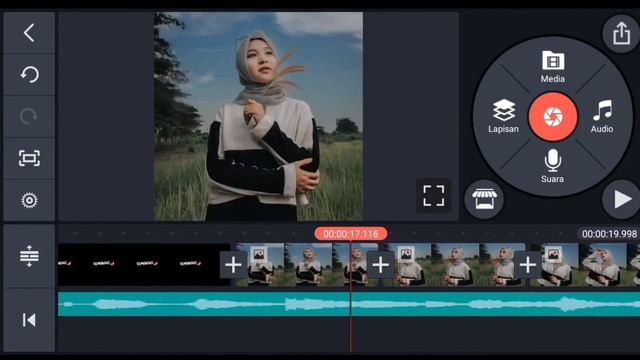The image size is (640, 360).
Task: Click the 00:00:17.116 playhead time marker
Action: (x=351, y=234)
